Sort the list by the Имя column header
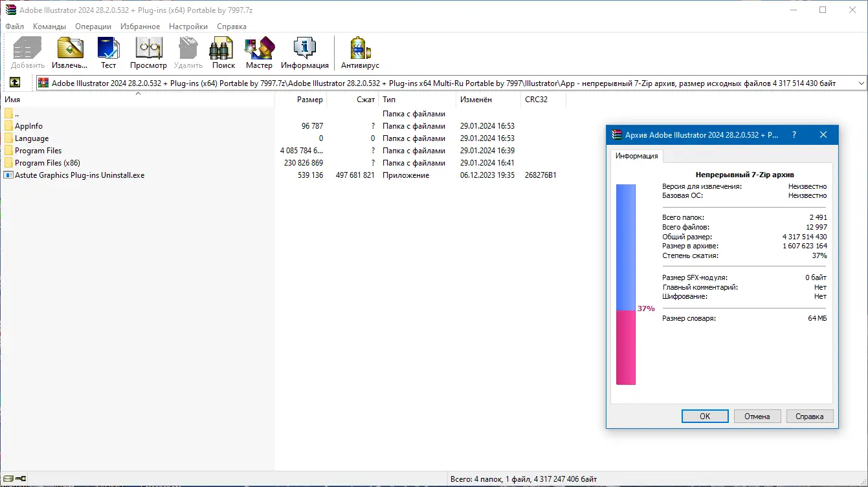 click(137, 100)
